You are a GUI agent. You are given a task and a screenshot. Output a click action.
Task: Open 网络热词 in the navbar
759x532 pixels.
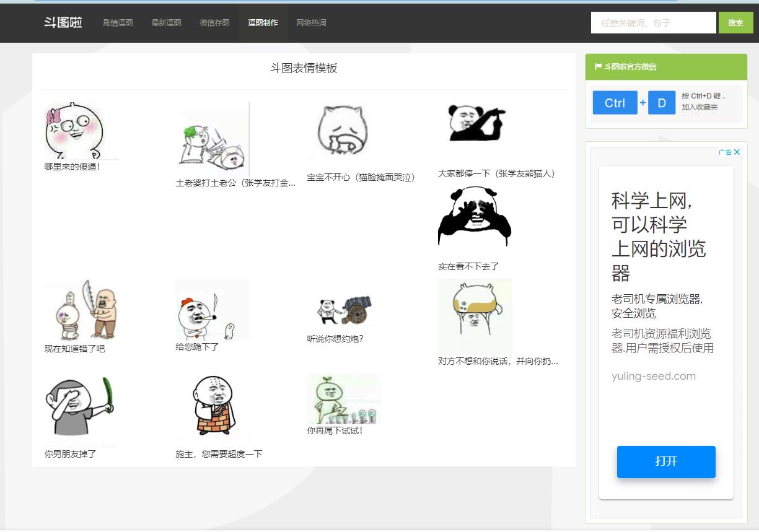point(311,22)
